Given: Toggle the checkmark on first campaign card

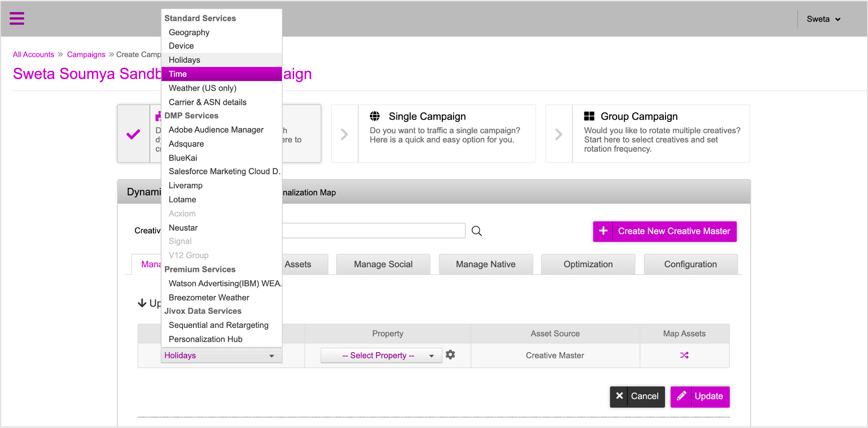Looking at the screenshot, I should (x=133, y=134).
